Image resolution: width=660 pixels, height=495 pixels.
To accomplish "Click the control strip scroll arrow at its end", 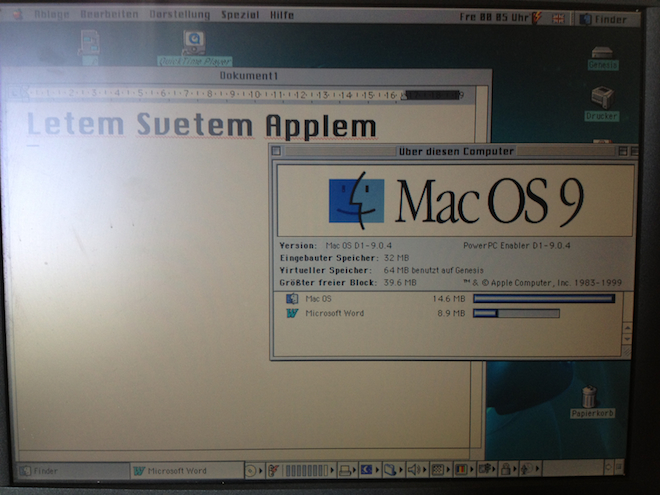I will tap(609, 466).
